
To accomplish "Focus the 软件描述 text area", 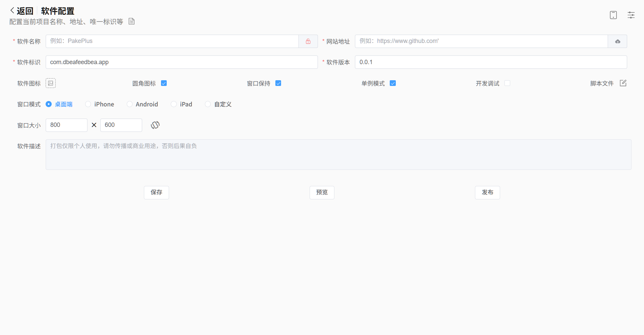I will click(x=338, y=154).
